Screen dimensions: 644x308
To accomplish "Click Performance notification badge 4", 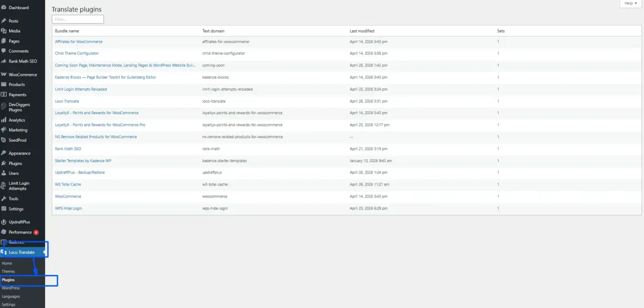I will (36, 232).
